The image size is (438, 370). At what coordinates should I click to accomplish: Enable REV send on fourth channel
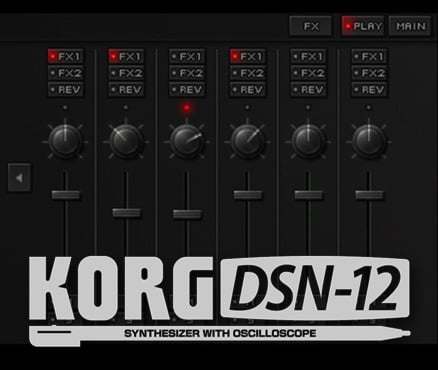point(247,90)
